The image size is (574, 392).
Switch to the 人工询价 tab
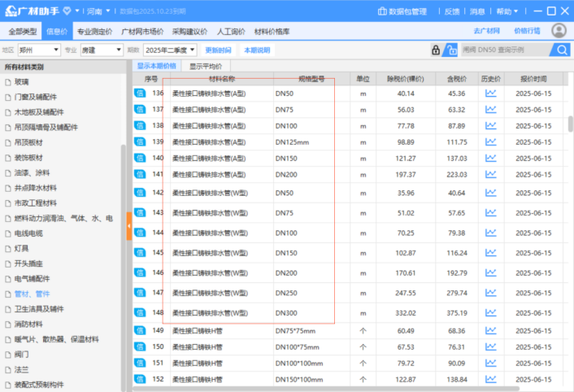231,31
